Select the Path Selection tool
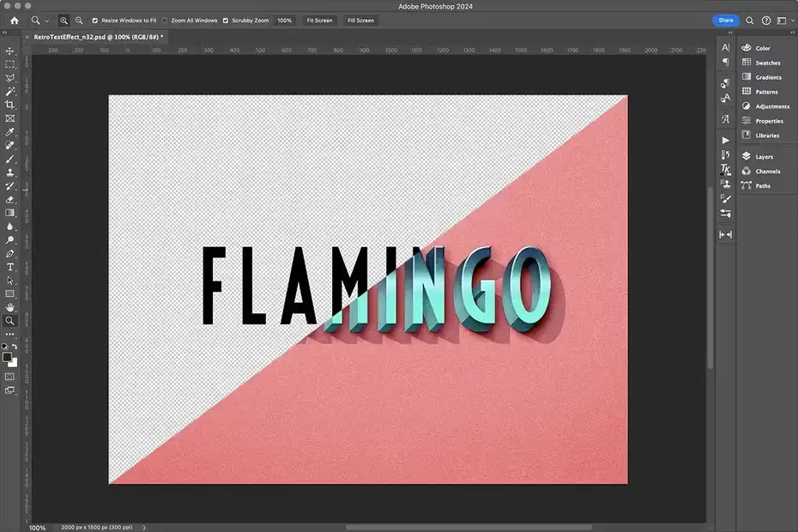 [x=9, y=281]
